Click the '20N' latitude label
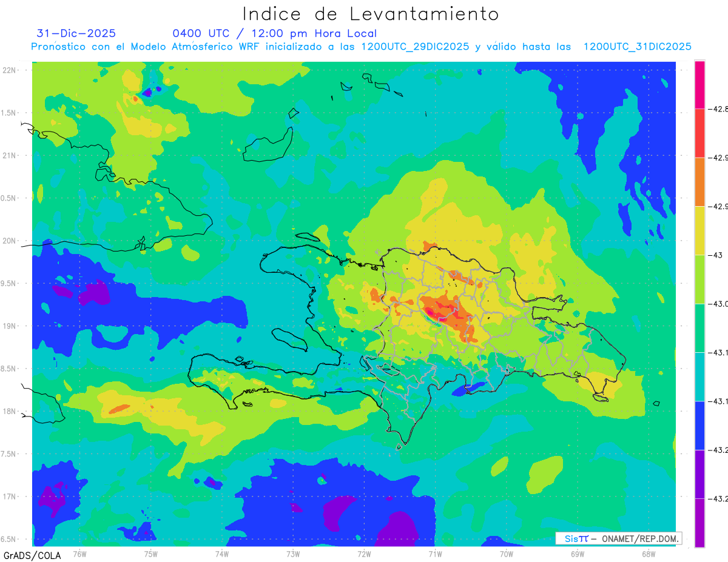Viewport: 728px width, 562px height. point(10,241)
